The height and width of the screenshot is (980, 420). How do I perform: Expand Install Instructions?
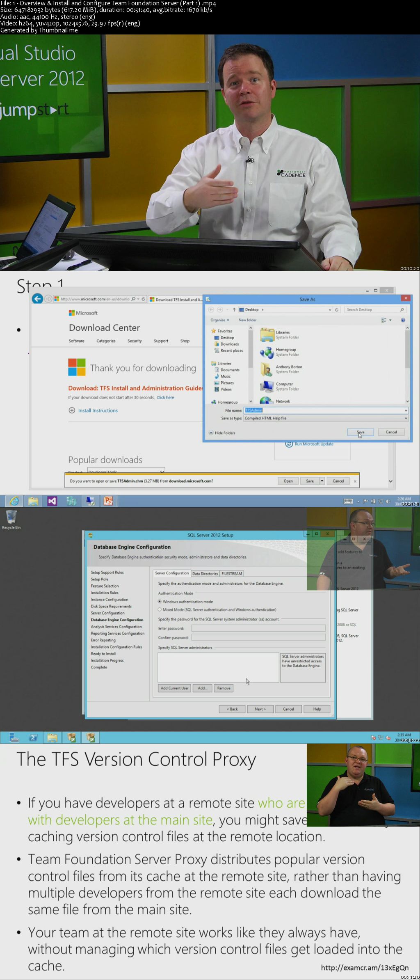(93, 410)
